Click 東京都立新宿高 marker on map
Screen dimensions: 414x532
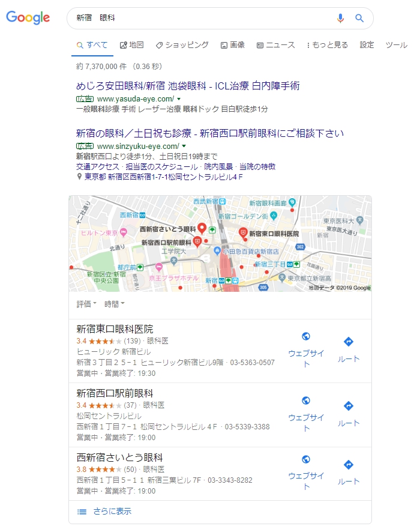coord(282,277)
